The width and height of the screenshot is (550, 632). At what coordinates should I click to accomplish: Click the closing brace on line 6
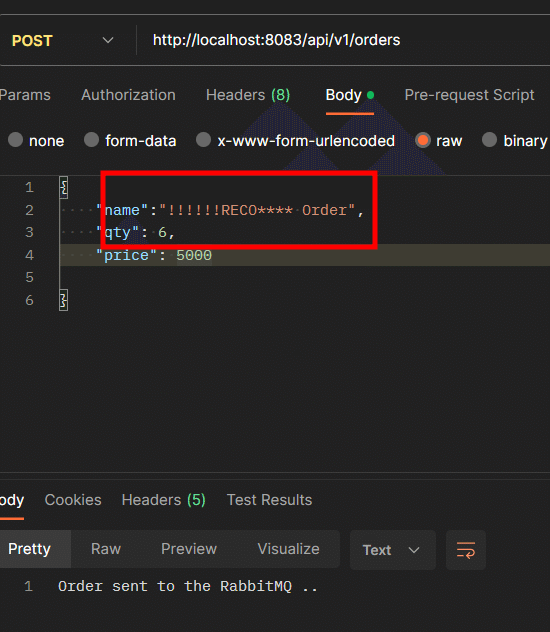[x=64, y=300]
